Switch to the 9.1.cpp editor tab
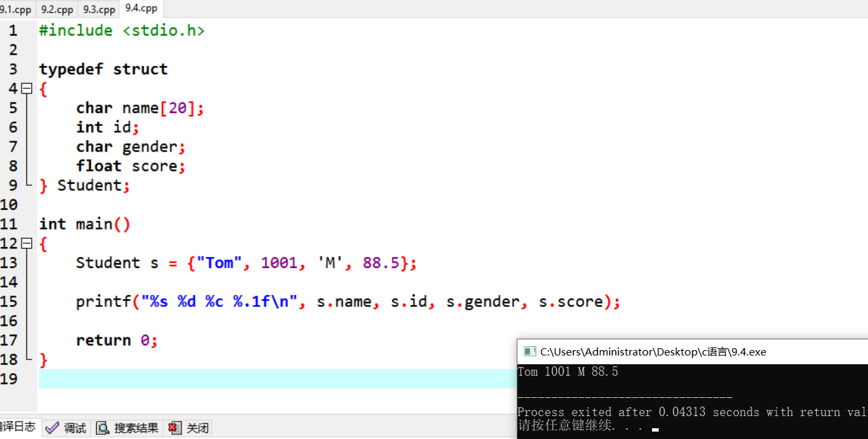The width and height of the screenshot is (868, 439). tap(16, 9)
